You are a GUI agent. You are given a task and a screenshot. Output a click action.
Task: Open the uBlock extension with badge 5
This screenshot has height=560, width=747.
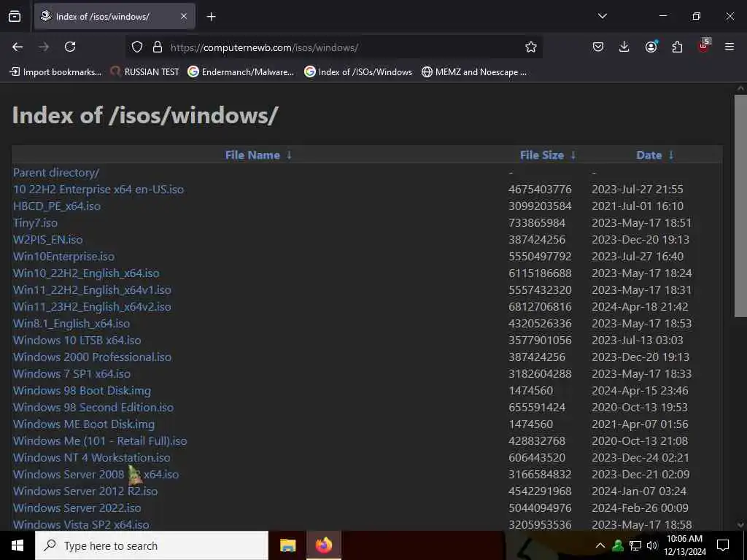coord(704,46)
